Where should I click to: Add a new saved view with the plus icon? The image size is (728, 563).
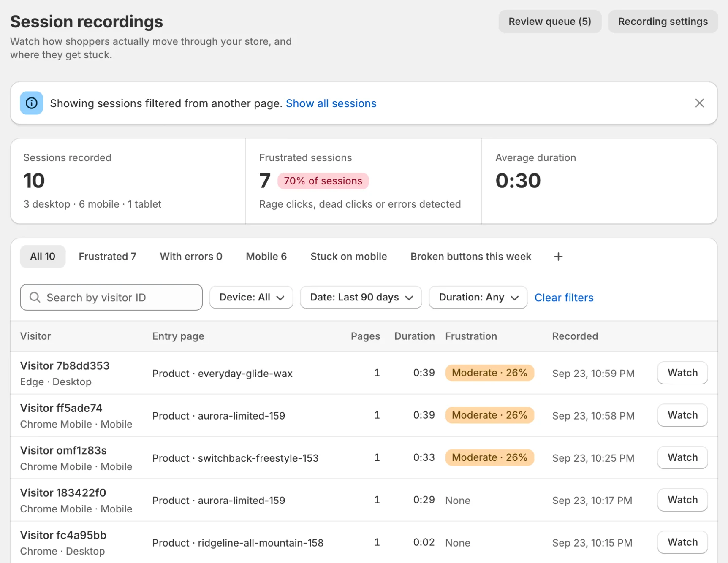pyautogui.click(x=558, y=257)
